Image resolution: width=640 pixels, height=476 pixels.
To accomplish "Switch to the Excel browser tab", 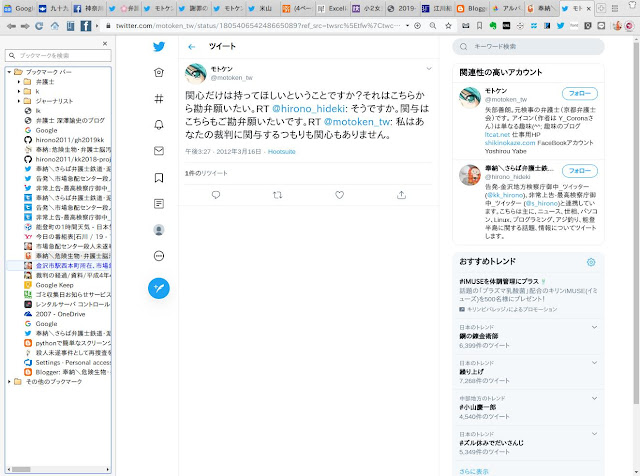I will click(x=332, y=8).
